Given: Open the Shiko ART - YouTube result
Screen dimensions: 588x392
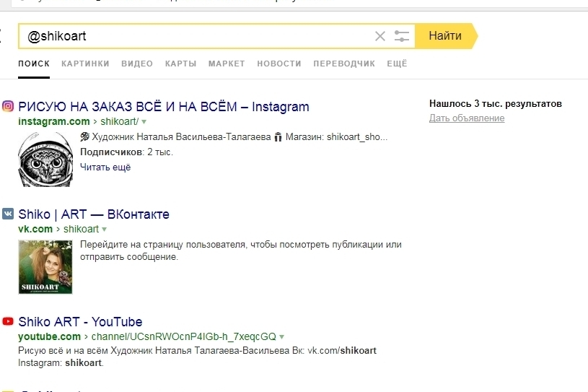Looking at the screenshot, I should 80,322.
